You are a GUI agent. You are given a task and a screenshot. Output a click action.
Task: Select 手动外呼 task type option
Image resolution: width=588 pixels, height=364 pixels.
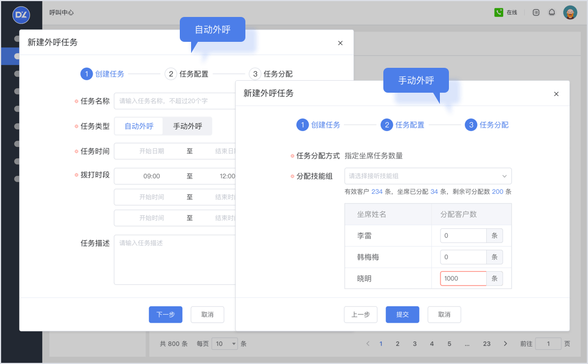(187, 126)
